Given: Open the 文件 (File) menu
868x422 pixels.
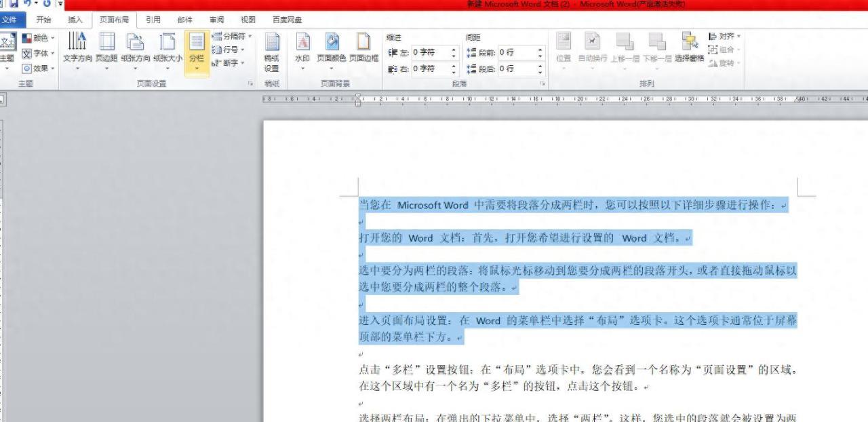Looking at the screenshot, I should (x=10, y=20).
